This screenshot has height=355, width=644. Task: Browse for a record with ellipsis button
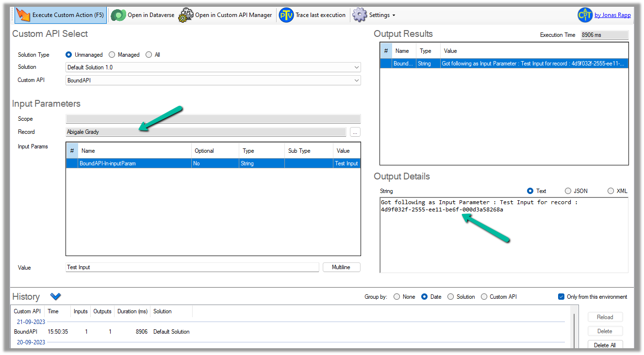click(355, 132)
